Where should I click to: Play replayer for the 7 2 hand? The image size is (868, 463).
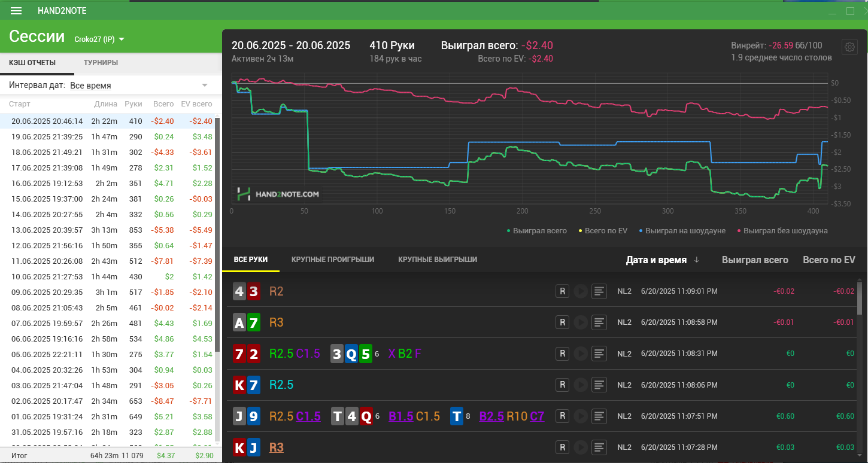(580, 354)
